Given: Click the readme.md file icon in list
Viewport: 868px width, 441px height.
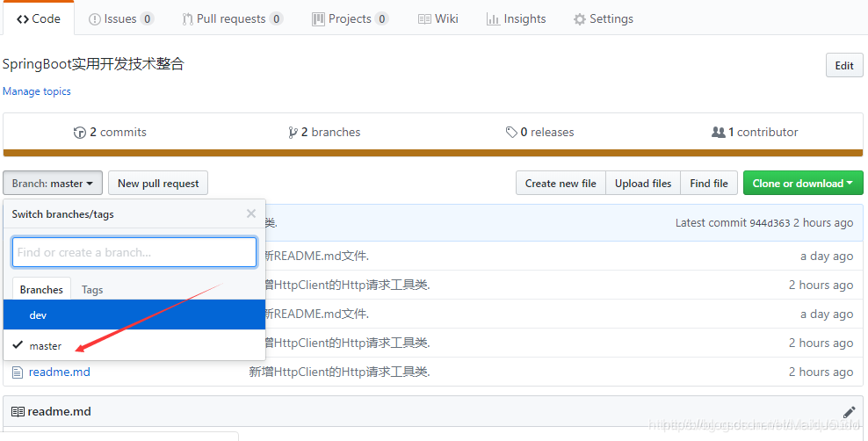Looking at the screenshot, I should click(x=18, y=372).
